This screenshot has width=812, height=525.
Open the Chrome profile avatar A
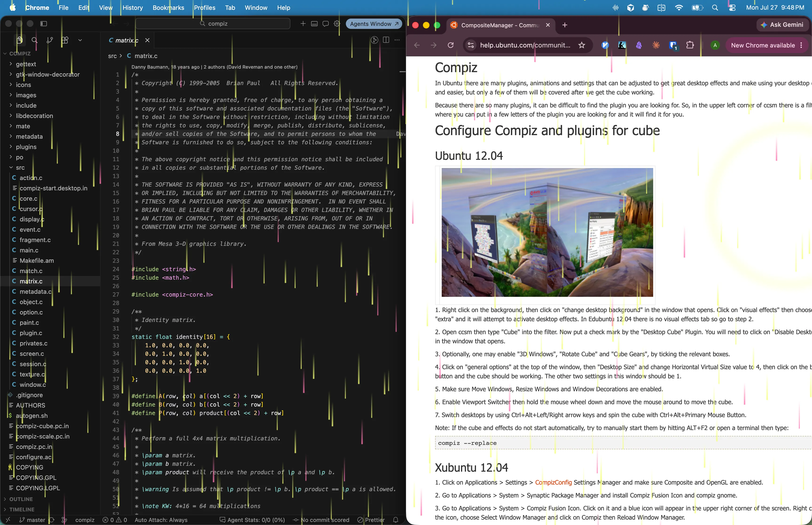(x=715, y=45)
